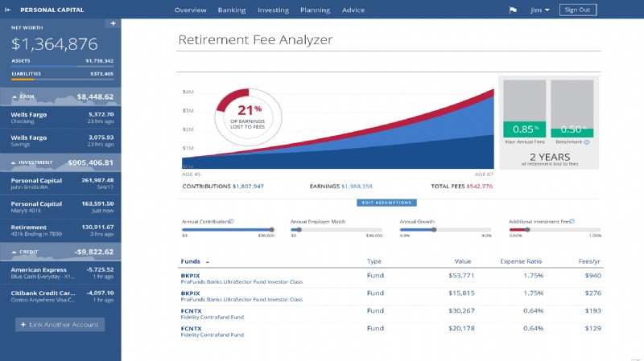
Task: Click the Personal Capital logo
Action: 52,10
